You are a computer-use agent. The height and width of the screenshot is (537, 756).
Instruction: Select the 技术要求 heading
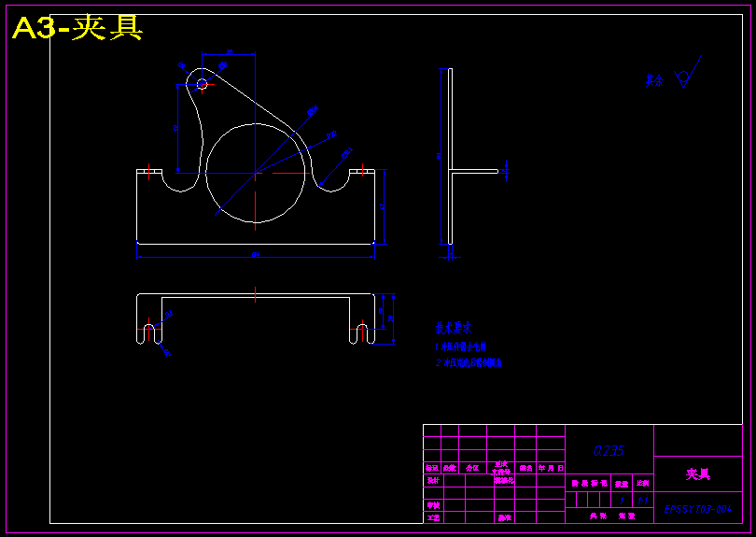(x=454, y=328)
